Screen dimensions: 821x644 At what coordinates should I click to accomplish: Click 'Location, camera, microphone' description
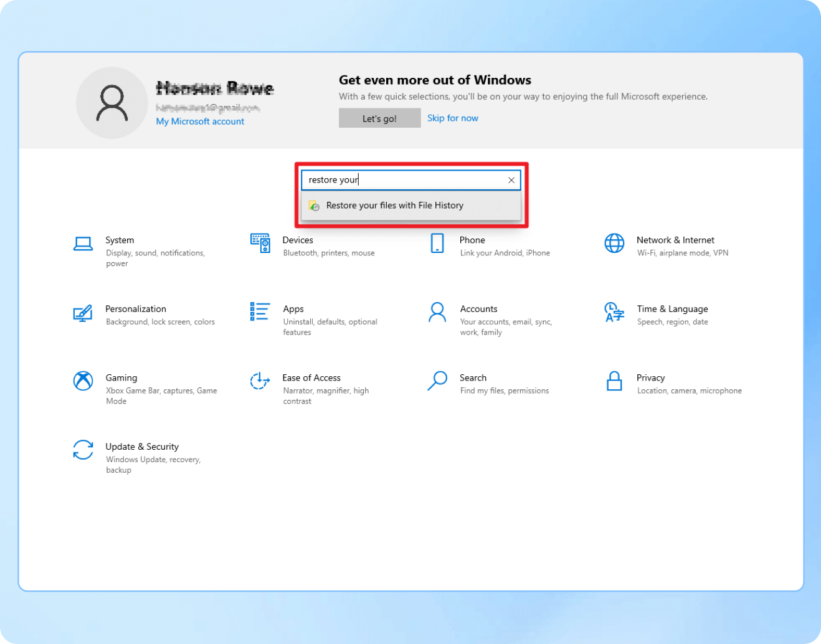tap(690, 391)
